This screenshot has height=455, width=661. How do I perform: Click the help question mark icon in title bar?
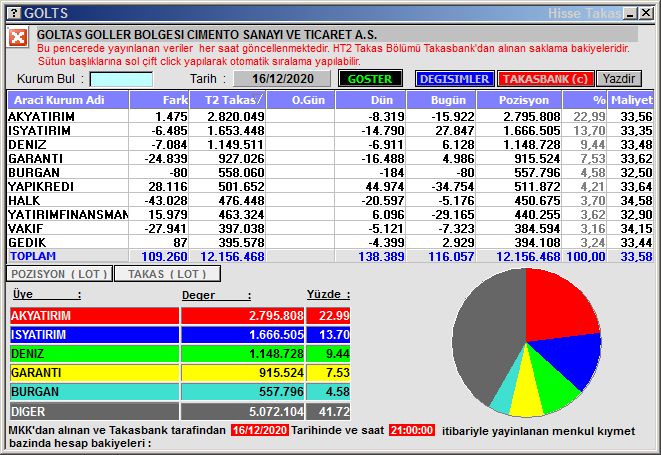point(14,13)
